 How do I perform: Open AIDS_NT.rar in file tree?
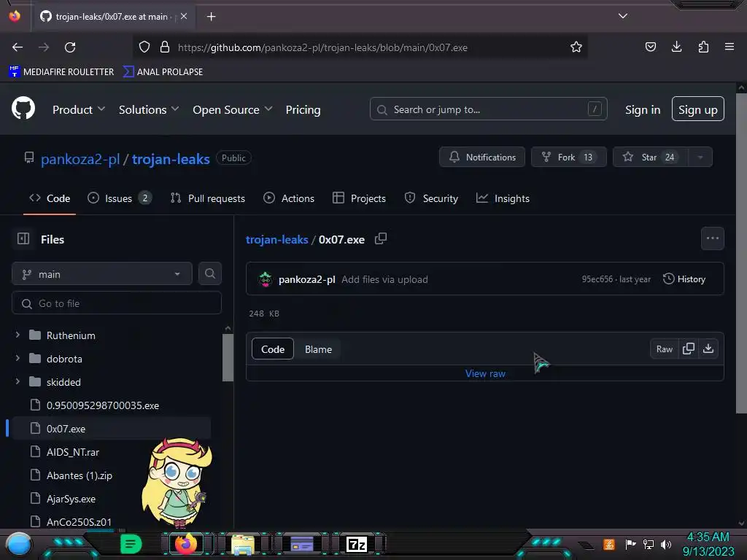(x=73, y=452)
